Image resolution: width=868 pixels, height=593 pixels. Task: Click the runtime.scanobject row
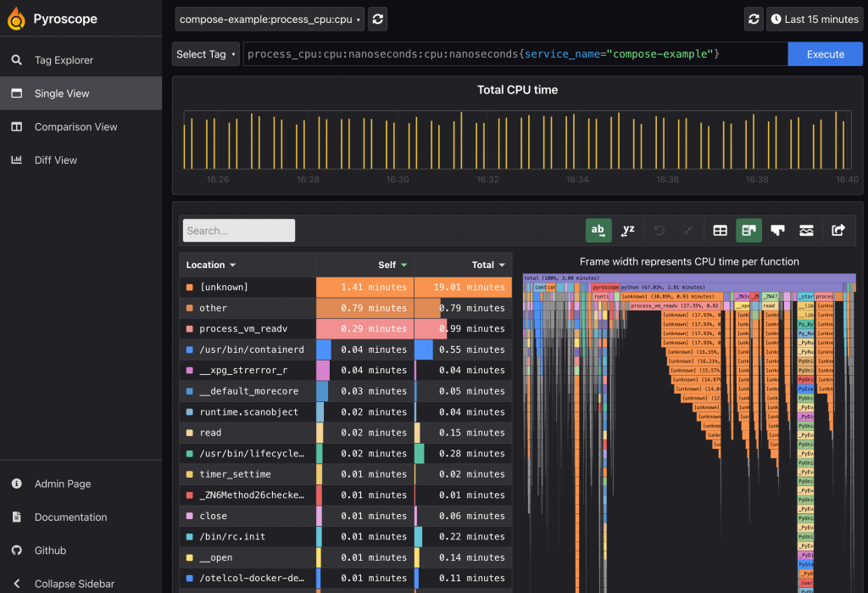click(346, 411)
